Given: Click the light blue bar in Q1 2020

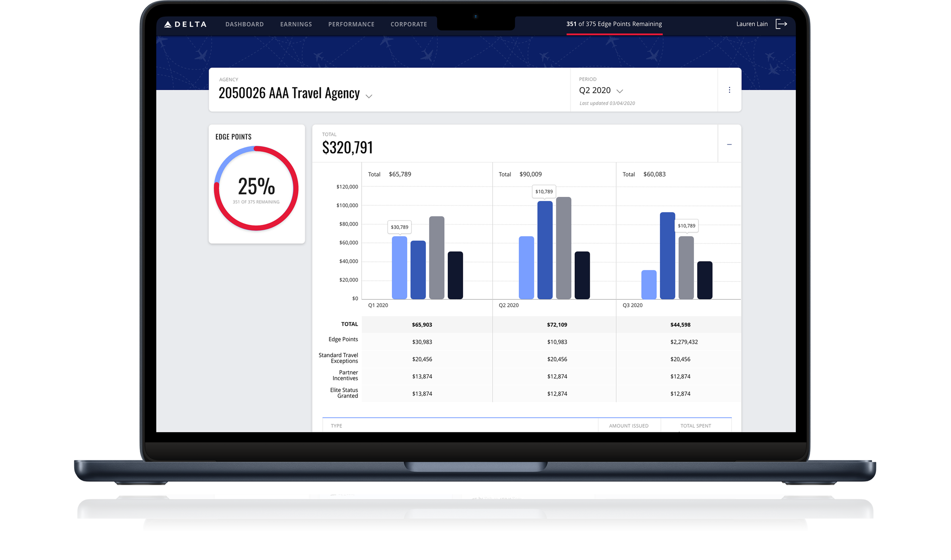Looking at the screenshot, I should point(399,268).
